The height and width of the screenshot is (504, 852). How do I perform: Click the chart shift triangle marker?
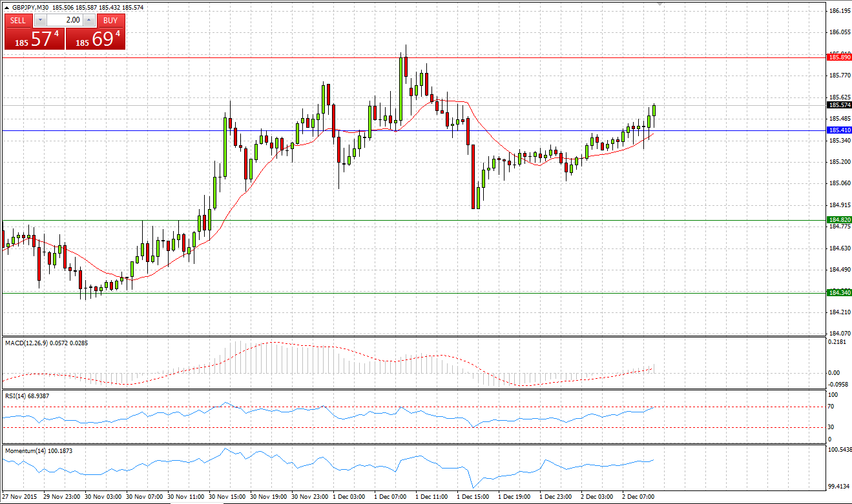click(660, 4)
